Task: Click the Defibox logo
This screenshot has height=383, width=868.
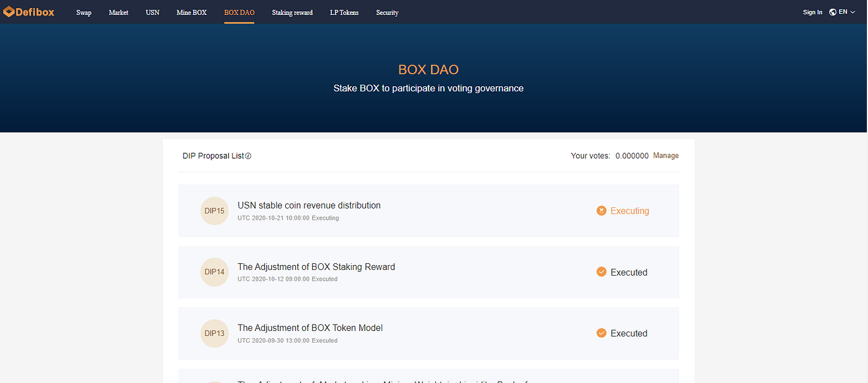Action: [x=29, y=12]
